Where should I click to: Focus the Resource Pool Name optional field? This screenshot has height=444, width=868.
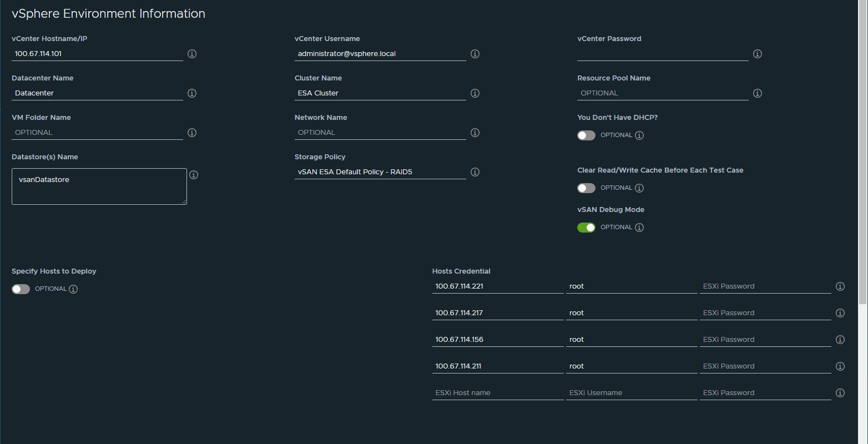tap(663, 93)
